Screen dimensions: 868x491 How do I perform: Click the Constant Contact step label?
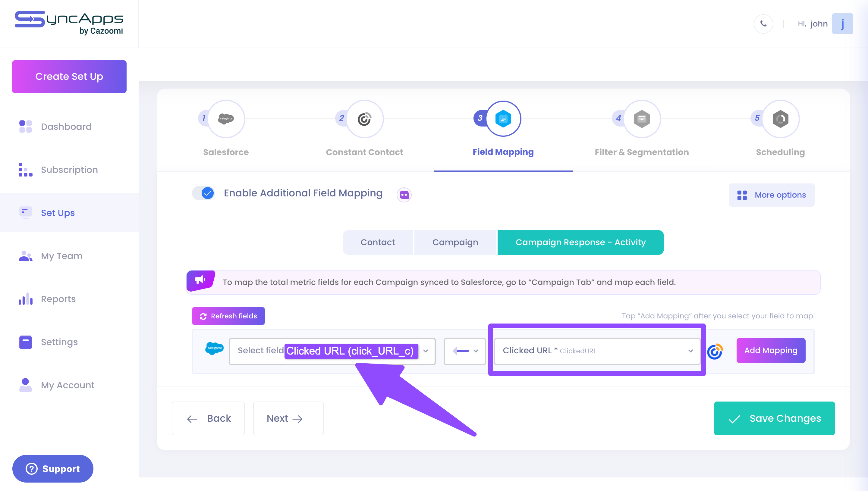pyautogui.click(x=364, y=152)
